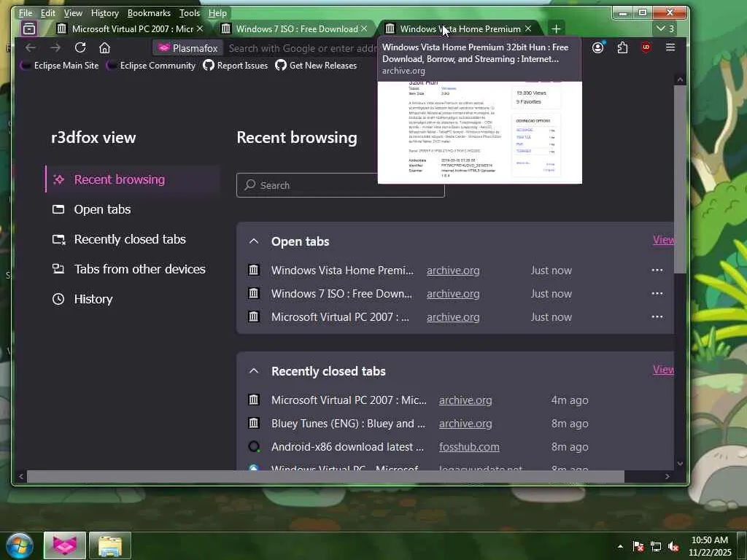Viewport: 747px width, 560px height.
Task: Click archive.org link in Windows 7 ISO row
Action: click(453, 294)
